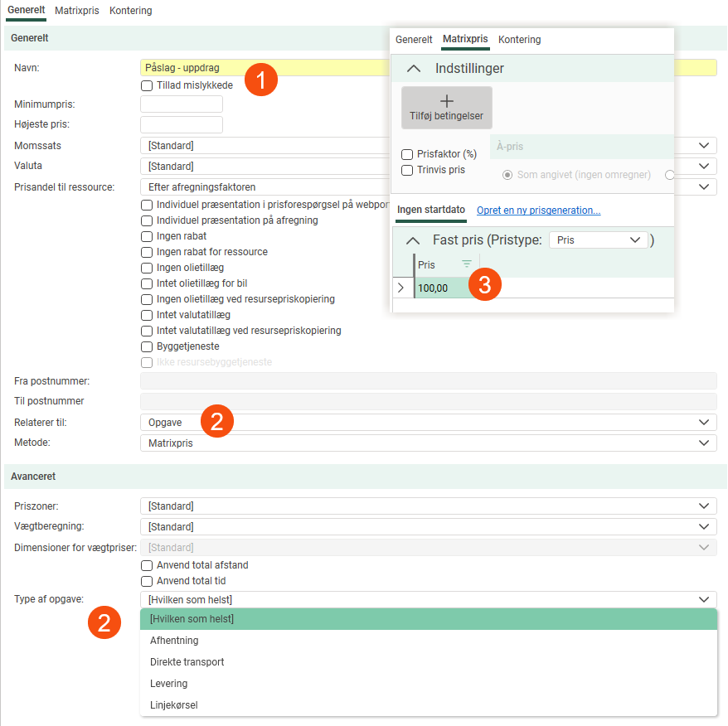This screenshot has height=726, width=728.
Task: Open the Relaterer til dropdown
Action: 428,423
